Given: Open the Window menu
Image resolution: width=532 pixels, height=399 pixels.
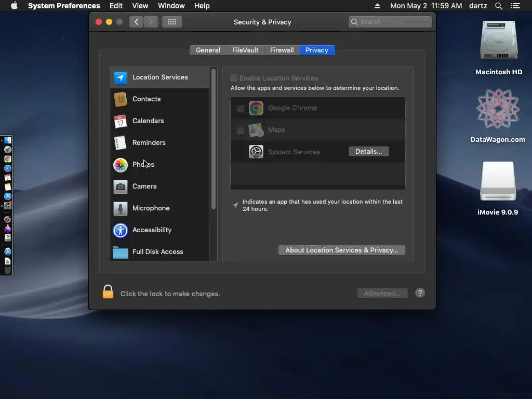Looking at the screenshot, I should pyautogui.click(x=171, y=6).
